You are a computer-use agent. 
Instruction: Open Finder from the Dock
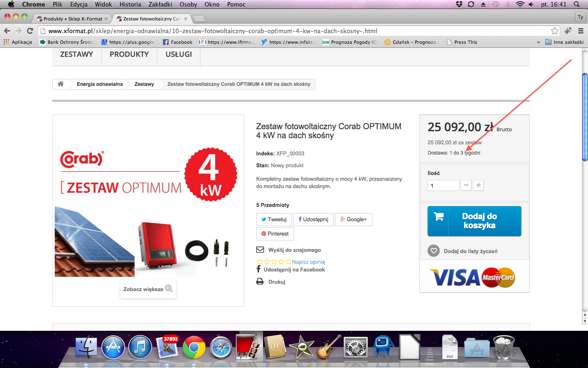click(x=86, y=347)
